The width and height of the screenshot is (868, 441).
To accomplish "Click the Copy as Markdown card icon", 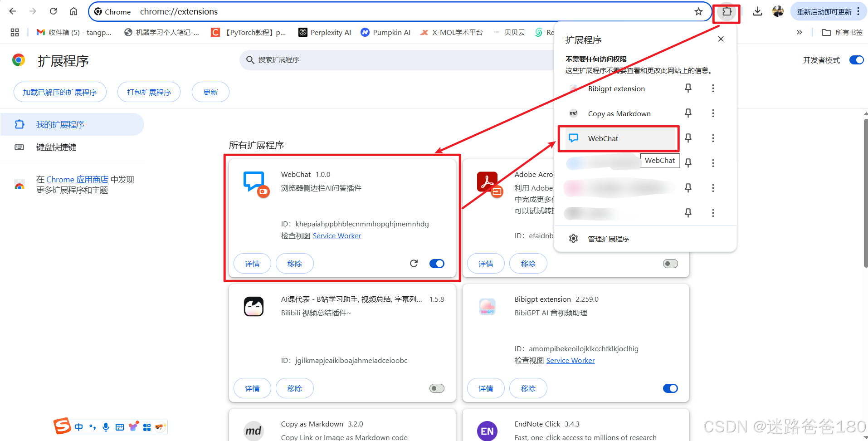I will 254,431.
